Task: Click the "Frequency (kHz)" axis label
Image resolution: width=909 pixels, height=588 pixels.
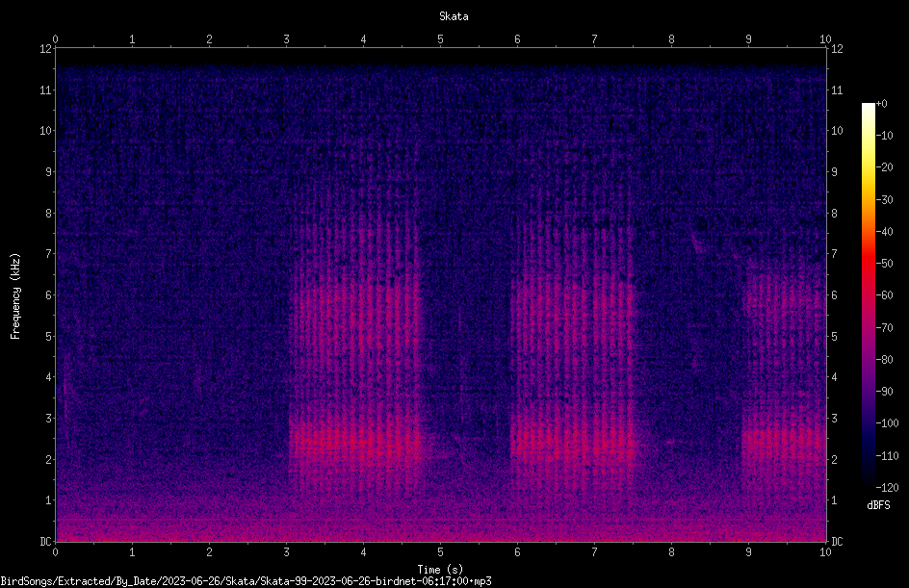Action: 15,296
